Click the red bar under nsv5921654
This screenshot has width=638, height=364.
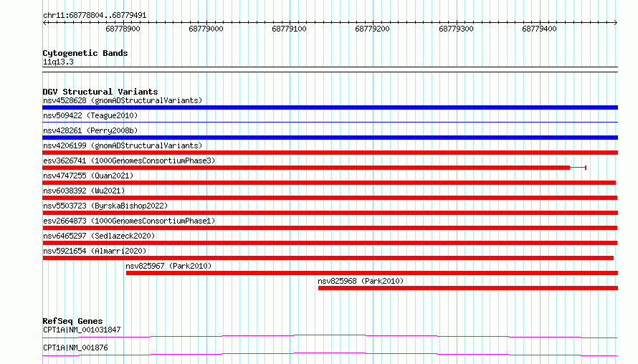click(328, 258)
